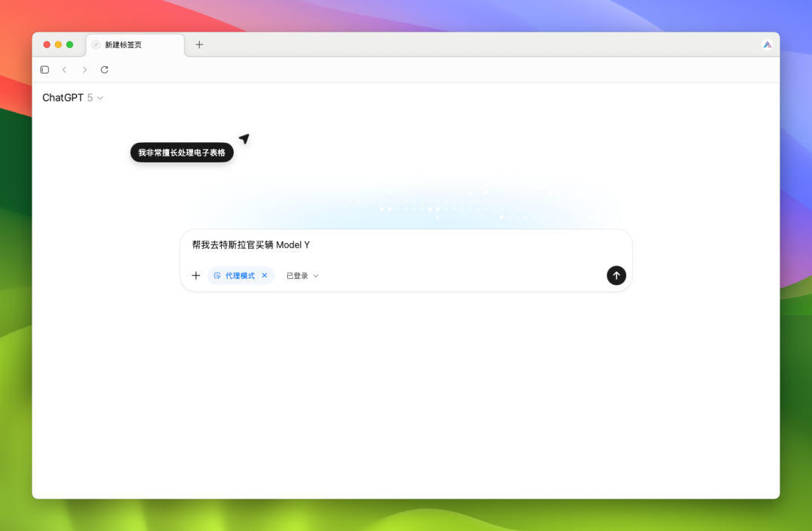
Task: Click the green fullscreen window button
Action: pos(70,44)
